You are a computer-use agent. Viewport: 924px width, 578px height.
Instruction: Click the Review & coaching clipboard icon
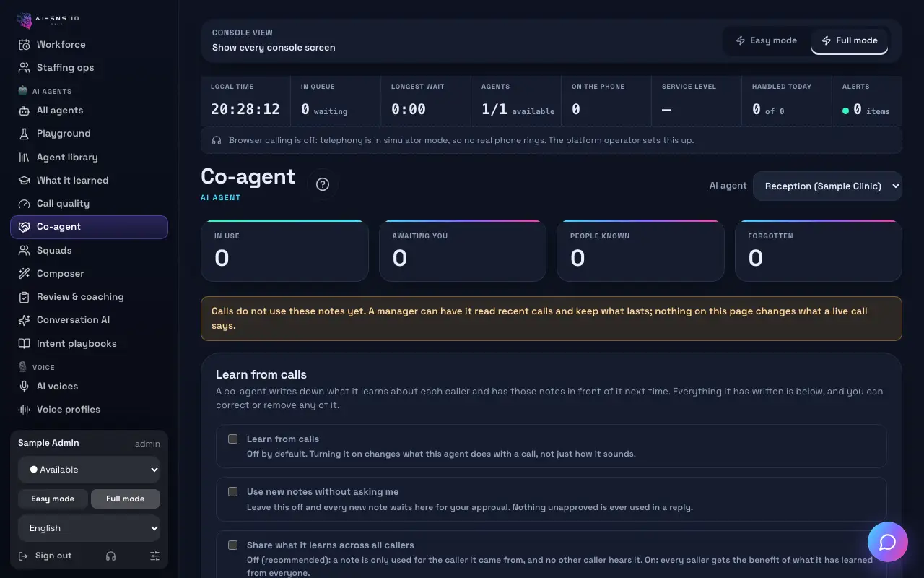(25, 297)
